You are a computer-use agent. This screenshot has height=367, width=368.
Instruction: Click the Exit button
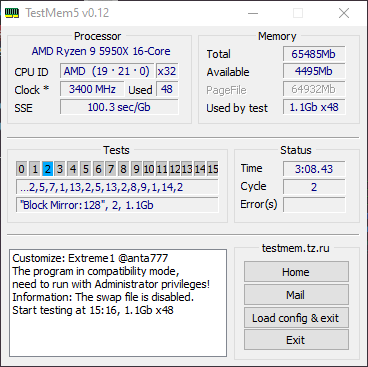(296, 340)
